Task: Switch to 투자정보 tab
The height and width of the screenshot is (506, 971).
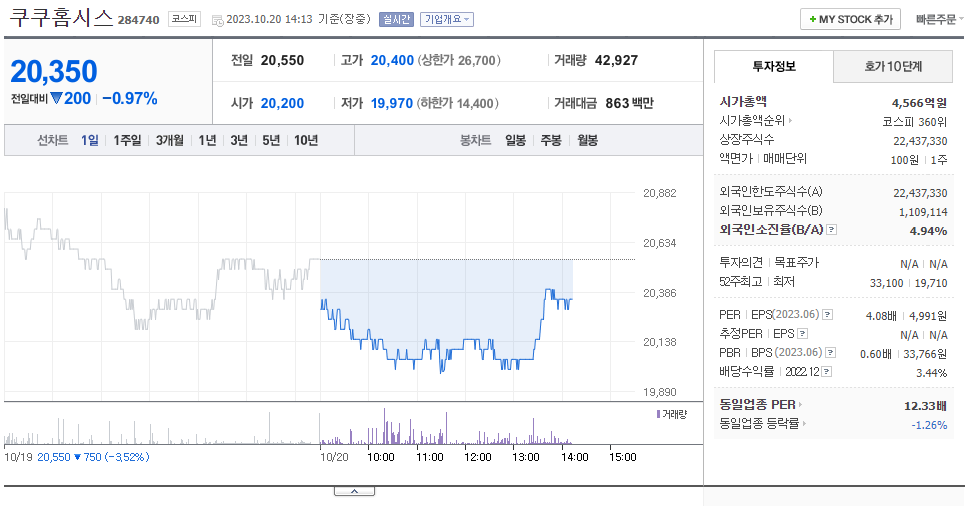Action: pos(773,66)
